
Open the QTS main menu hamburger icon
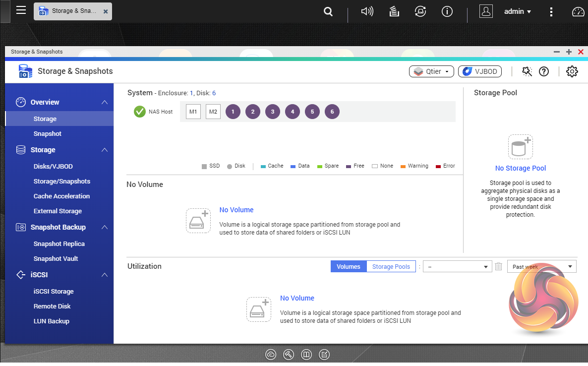(x=21, y=10)
